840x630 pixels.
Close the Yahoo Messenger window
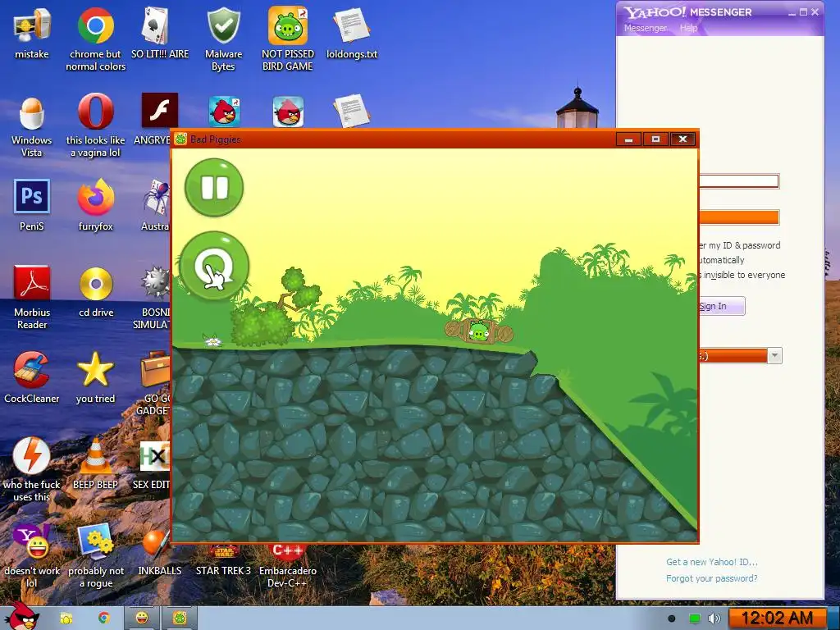[x=815, y=11]
